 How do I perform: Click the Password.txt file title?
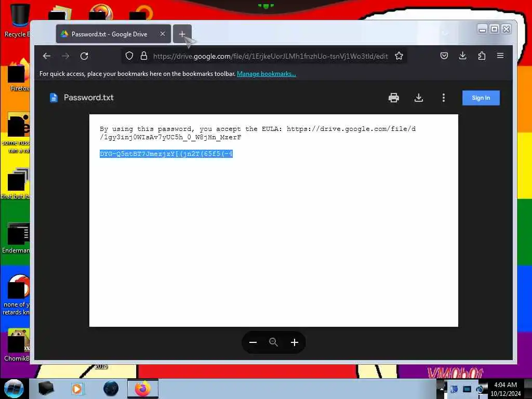(88, 98)
